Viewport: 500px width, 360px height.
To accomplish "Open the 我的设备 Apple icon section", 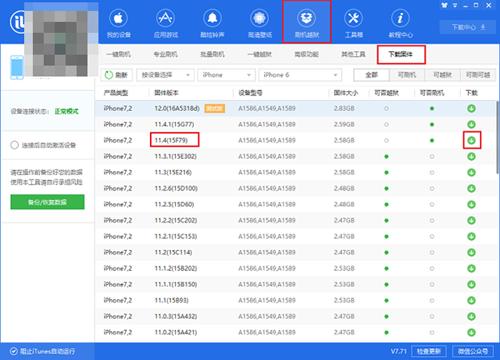I will click(x=118, y=23).
